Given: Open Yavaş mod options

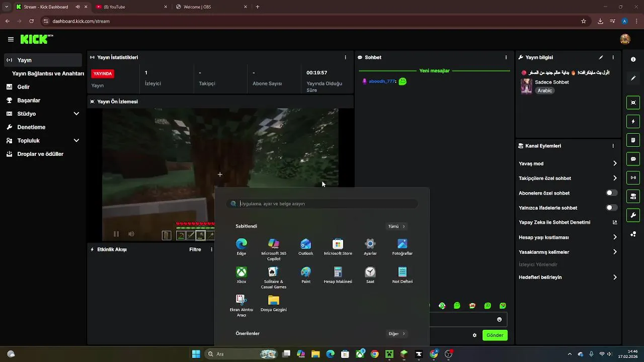Looking at the screenshot, I should [x=568, y=163].
